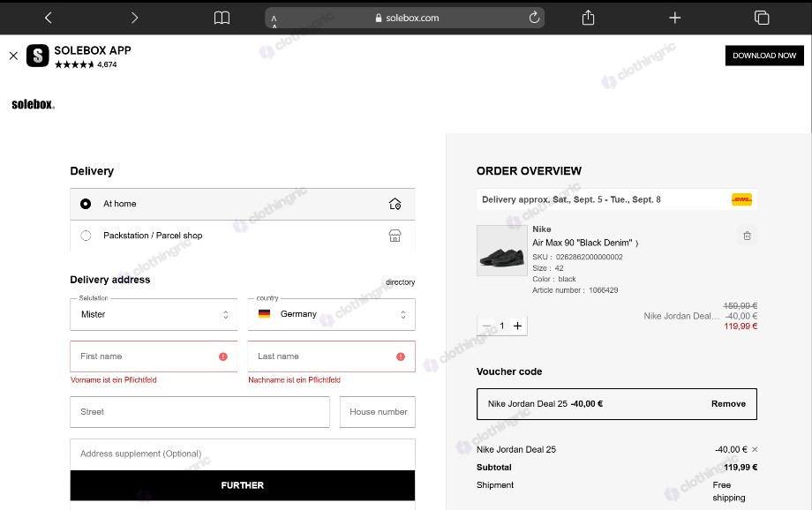Focus the First name field
Screen dimensions: 812x510
(154, 356)
